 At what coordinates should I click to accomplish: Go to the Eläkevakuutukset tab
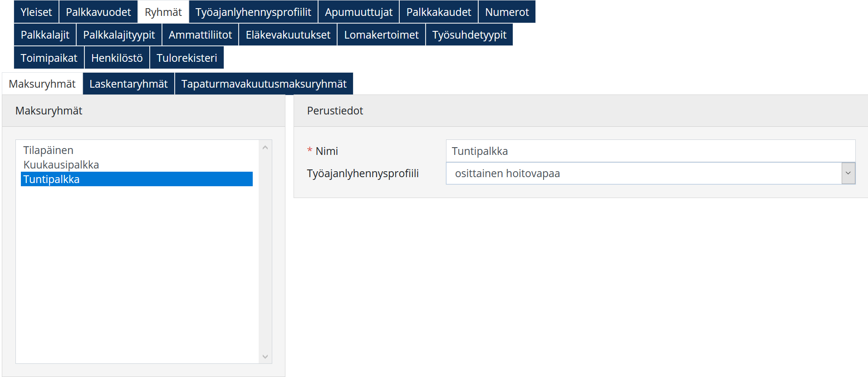coord(288,35)
